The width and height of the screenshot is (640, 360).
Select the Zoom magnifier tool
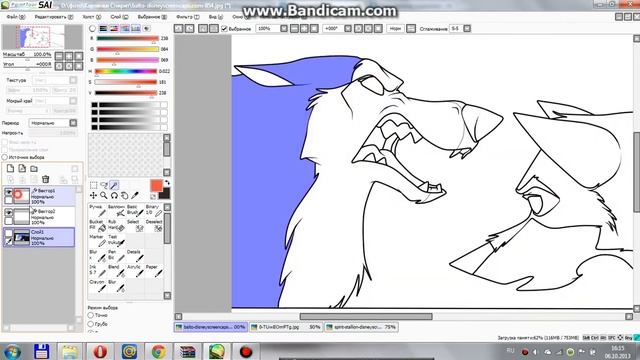coord(104,196)
